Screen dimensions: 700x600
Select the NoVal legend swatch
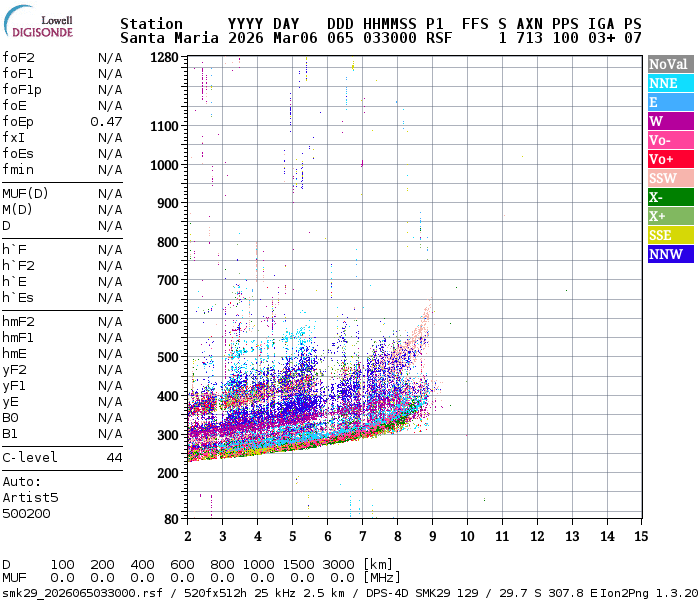click(x=671, y=64)
